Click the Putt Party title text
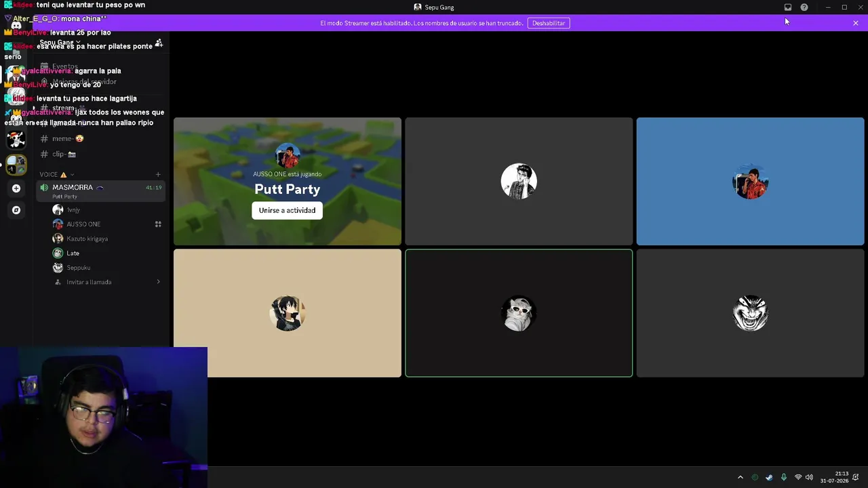This screenshot has width=868, height=488. click(287, 189)
